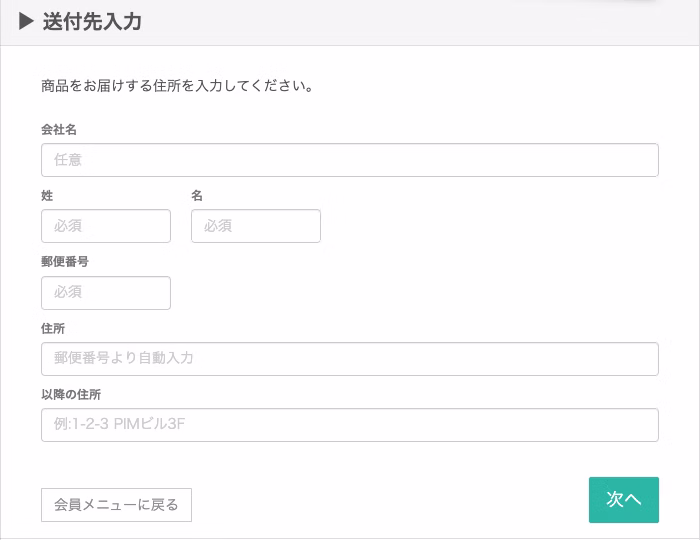The image size is (700, 540).
Task: Click the 会社名 label
Action: 59,129
